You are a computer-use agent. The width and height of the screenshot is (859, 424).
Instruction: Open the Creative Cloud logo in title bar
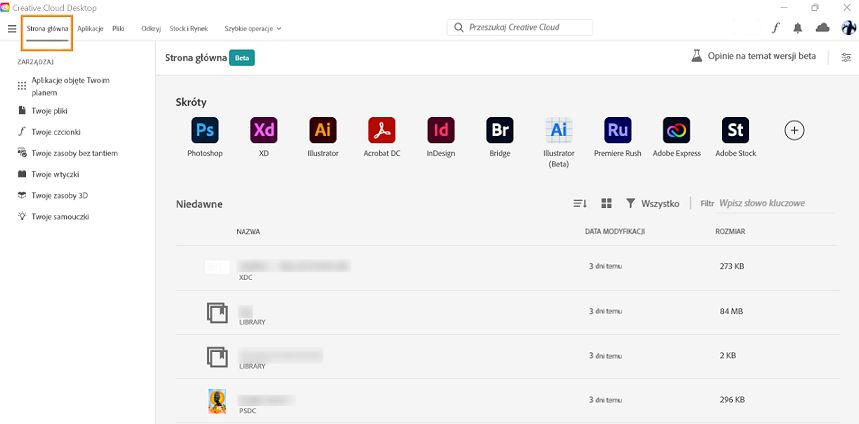pos(5,8)
